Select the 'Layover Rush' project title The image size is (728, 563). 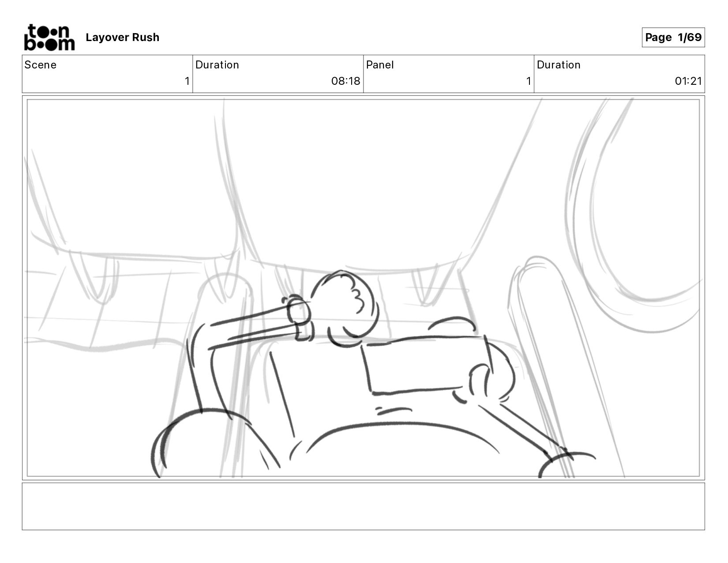[123, 38]
